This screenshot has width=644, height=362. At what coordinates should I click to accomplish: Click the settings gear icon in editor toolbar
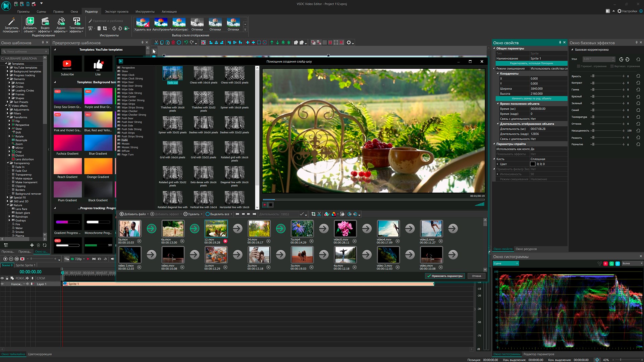coord(349,43)
